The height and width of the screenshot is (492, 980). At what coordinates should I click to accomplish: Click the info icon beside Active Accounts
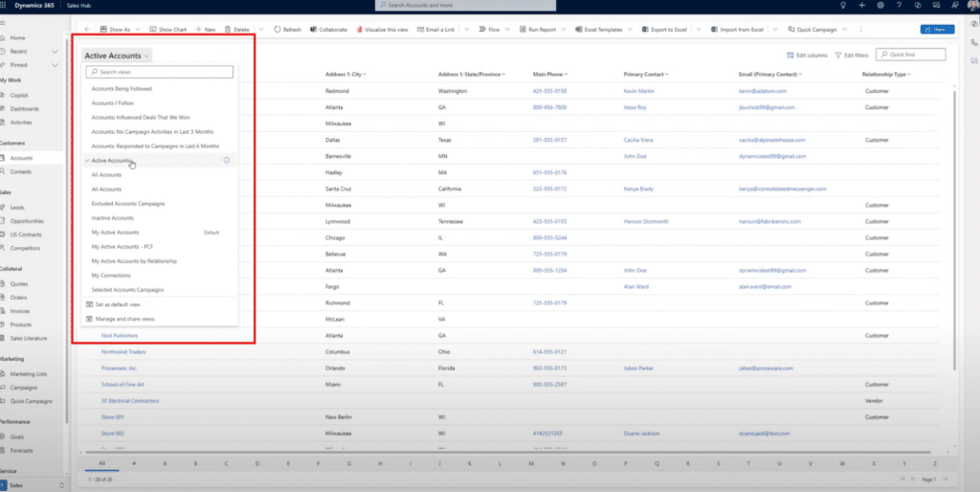point(226,161)
